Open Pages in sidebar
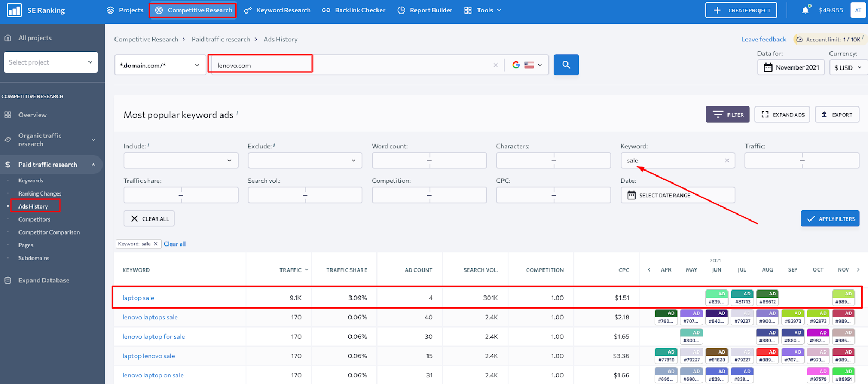This screenshot has height=384, width=868. coord(25,245)
